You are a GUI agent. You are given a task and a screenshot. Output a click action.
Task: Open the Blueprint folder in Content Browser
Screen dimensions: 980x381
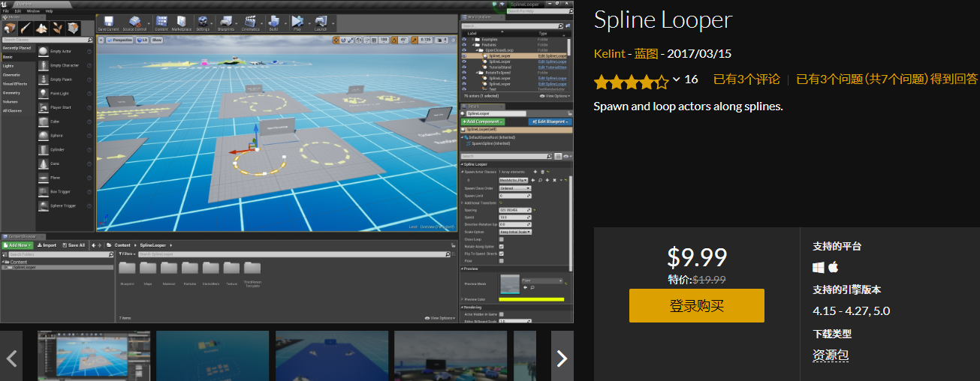click(127, 269)
